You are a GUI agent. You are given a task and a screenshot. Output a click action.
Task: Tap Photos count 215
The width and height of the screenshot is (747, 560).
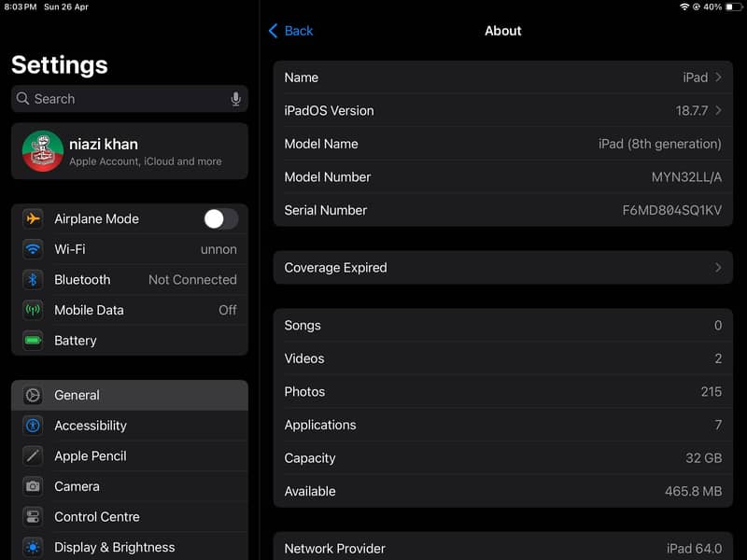tap(712, 392)
